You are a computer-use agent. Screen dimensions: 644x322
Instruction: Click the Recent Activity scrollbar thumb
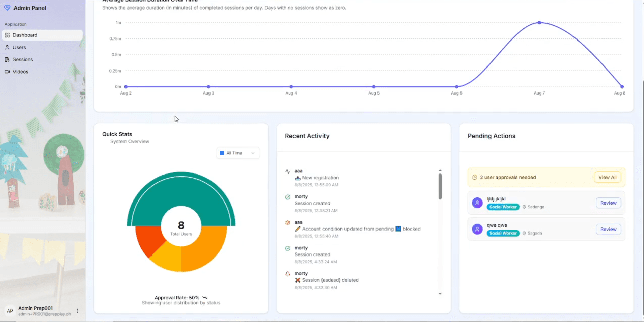click(x=440, y=186)
